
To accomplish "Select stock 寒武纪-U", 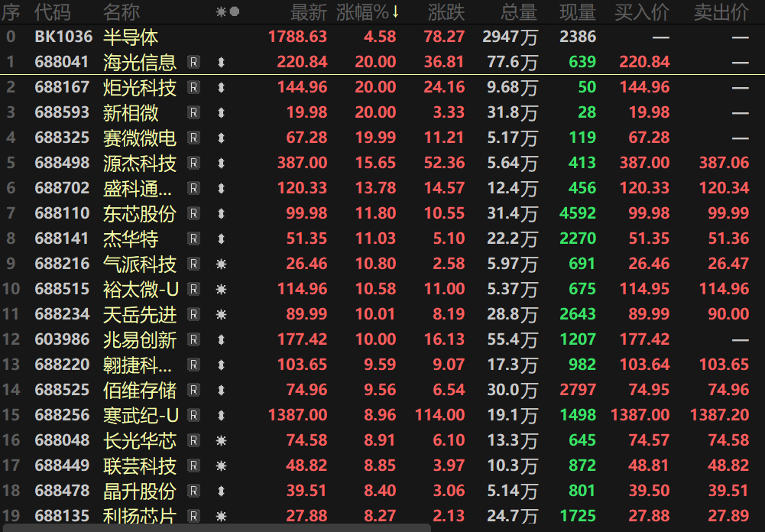I will click(141, 415).
